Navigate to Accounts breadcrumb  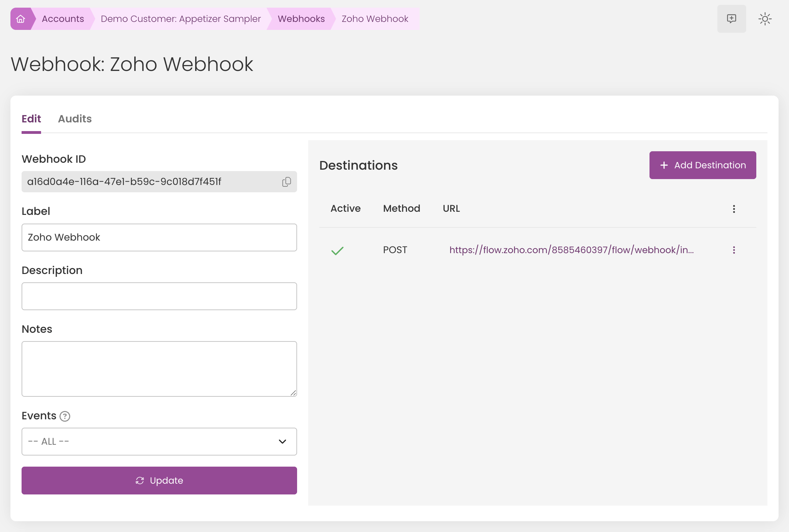(63, 19)
